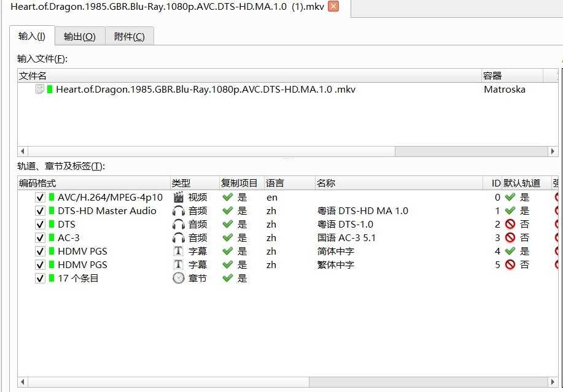
Task: Click the copy-item checkmark in the chapters row
Action: (x=228, y=278)
